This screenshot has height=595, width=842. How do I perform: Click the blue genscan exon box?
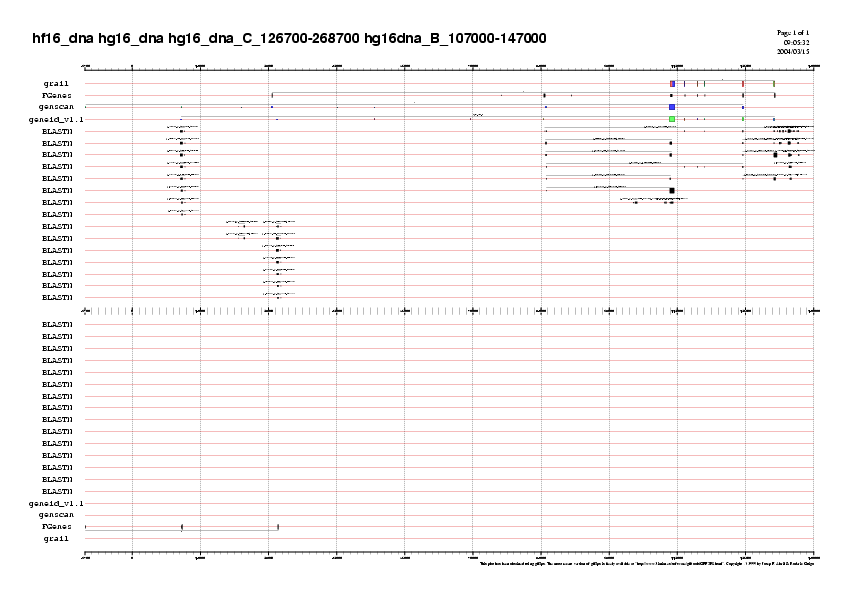tap(672, 106)
